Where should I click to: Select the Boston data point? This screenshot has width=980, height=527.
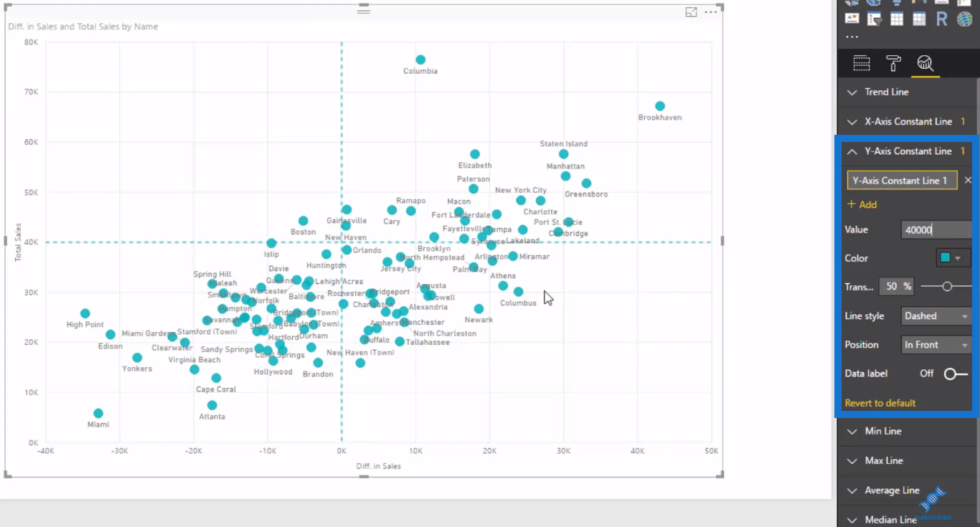[303, 221]
